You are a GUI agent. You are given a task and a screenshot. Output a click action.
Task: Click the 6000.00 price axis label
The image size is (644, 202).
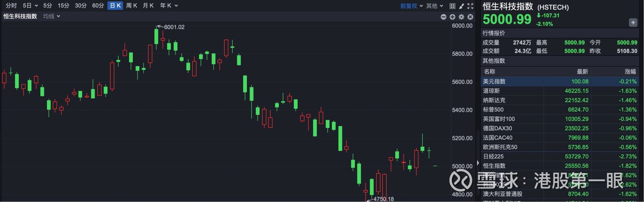tap(462, 26)
